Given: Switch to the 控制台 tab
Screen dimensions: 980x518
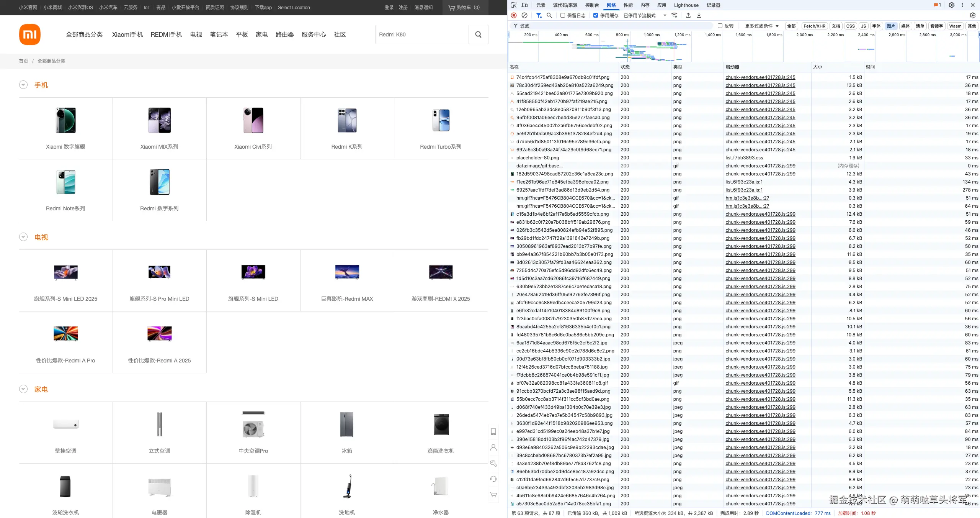Looking at the screenshot, I should pyautogui.click(x=592, y=5).
